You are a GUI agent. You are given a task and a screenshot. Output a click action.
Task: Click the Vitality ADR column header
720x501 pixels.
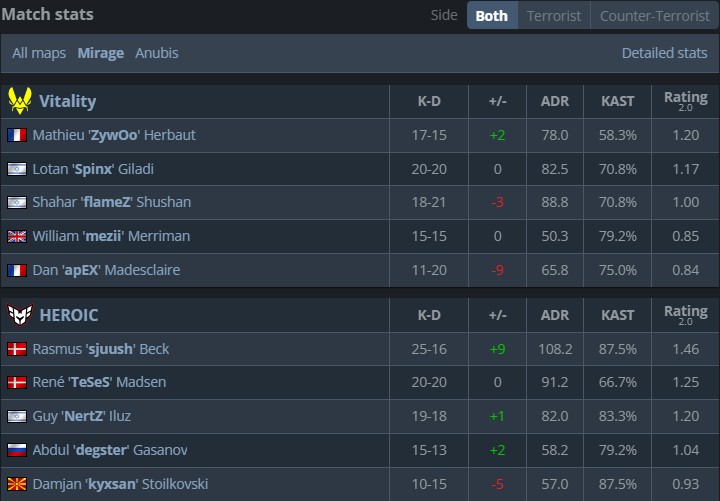coord(554,101)
